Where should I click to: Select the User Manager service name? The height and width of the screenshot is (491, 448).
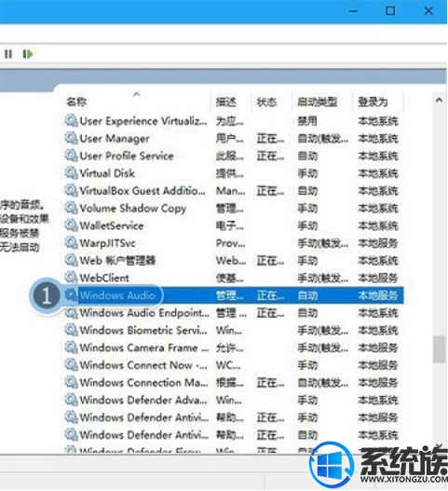[115, 139]
